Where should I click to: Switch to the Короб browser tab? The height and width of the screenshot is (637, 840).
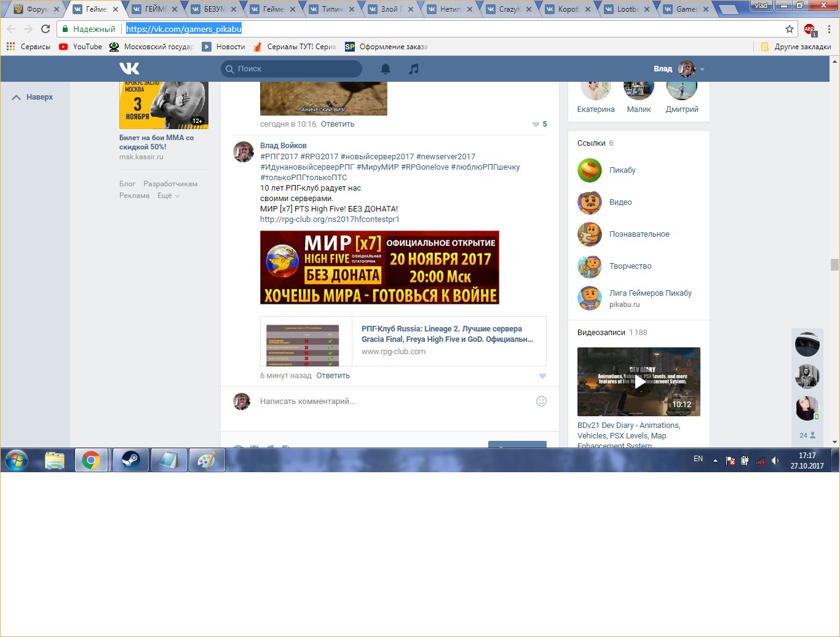point(568,9)
